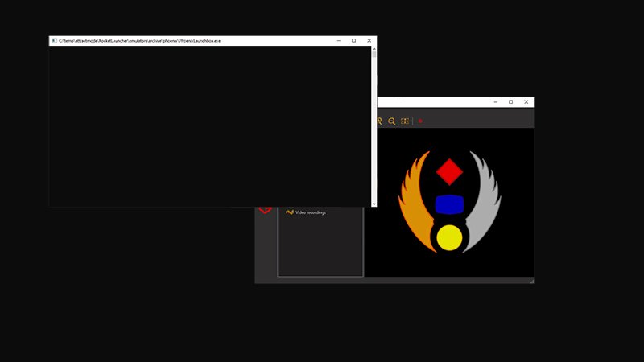Minimize the PhoenixLaunchbox.exe console window
Image resolution: width=644 pixels, height=362 pixels.
(x=338, y=41)
